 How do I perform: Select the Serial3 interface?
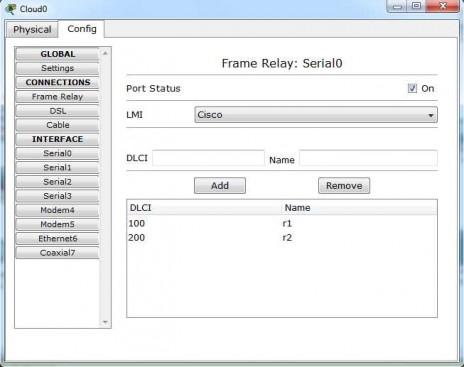click(57, 196)
